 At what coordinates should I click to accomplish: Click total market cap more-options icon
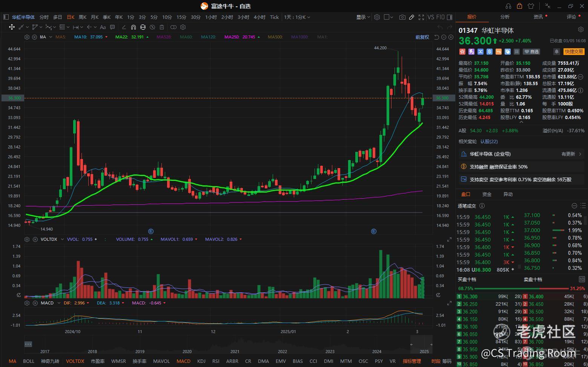(x=580, y=77)
